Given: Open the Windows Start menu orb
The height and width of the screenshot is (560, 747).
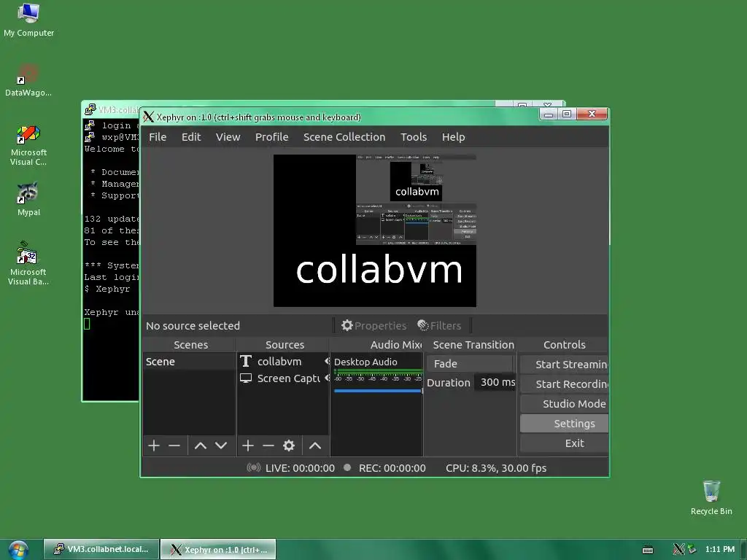Looking at the screenshot, I should (18, 550).
